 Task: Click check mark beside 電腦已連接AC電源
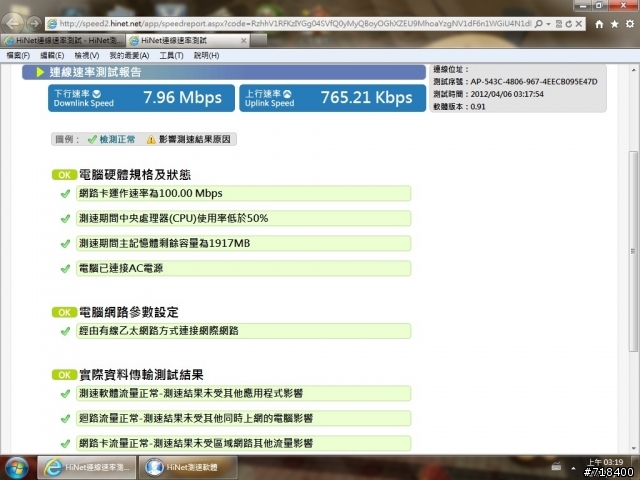pos(65,269)
